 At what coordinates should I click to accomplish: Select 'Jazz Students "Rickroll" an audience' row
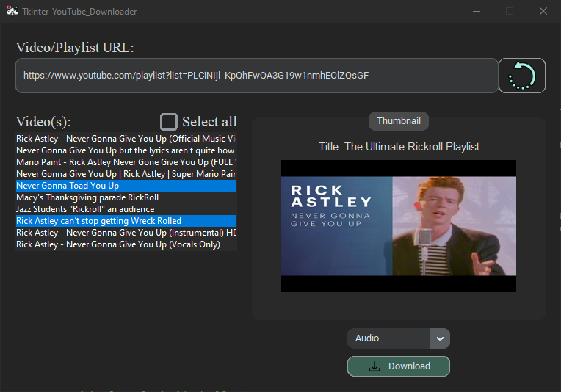126,209
